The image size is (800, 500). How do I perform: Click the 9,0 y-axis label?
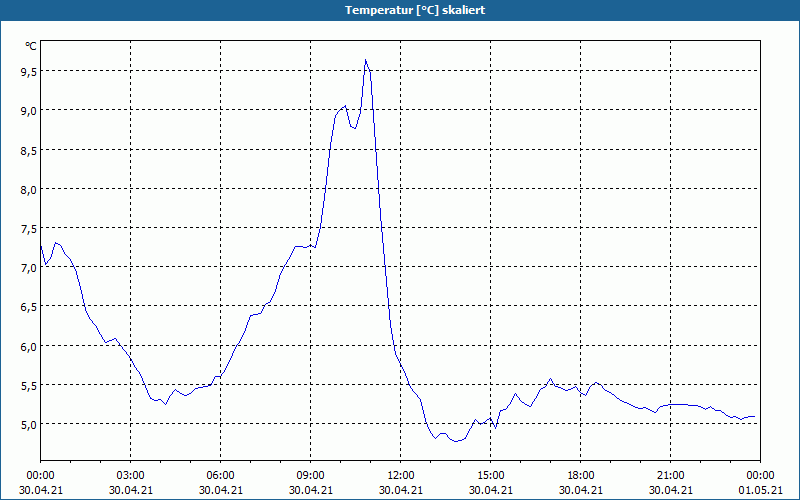(29, 111)
